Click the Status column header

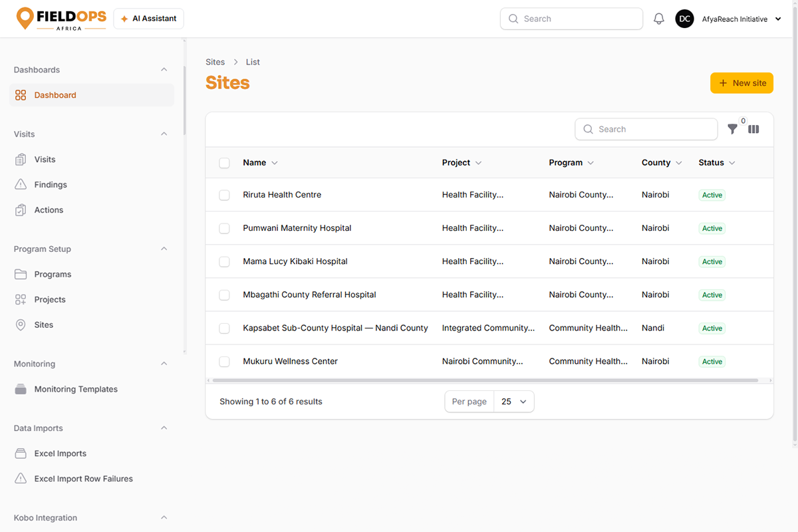click(716, 163)
